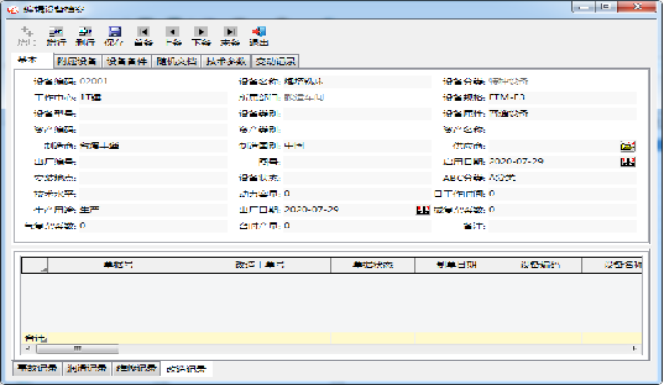Click the yellow totals (合计) row
664x385 pixels.
332,338
